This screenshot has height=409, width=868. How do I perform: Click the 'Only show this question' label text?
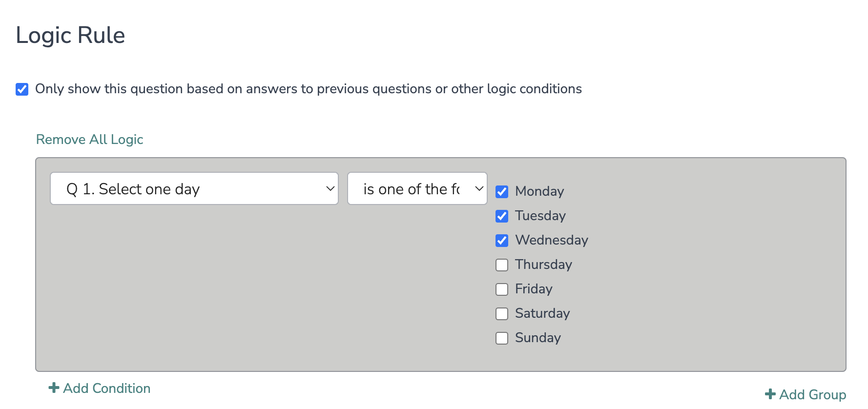(309, 89)
